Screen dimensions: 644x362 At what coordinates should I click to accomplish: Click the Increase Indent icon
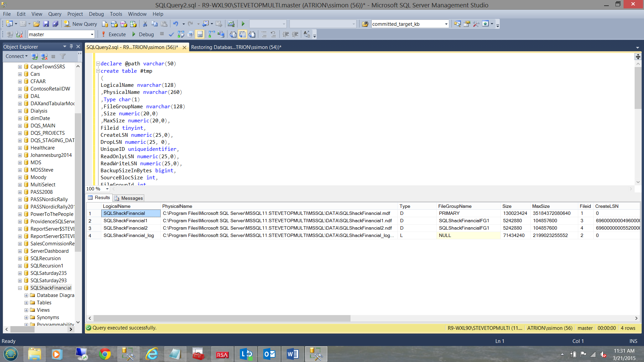(295, 34)
